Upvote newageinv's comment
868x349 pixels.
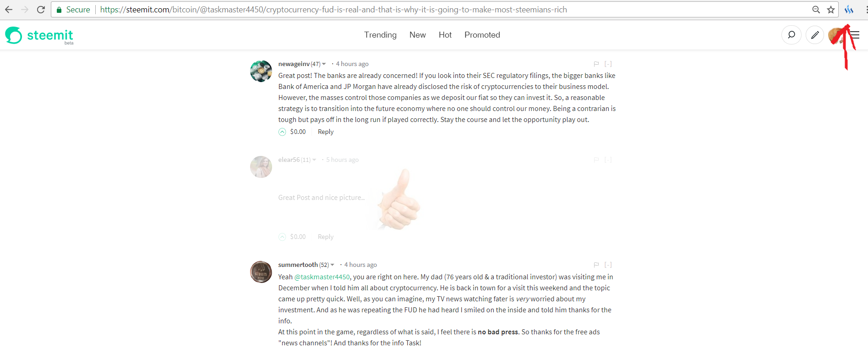click(x=282, y=132)
